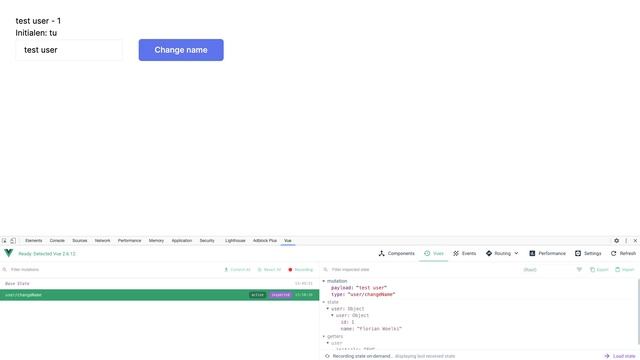Click the Vuex clock icon
Screen dimensions: 640x360
click(427, 253)
